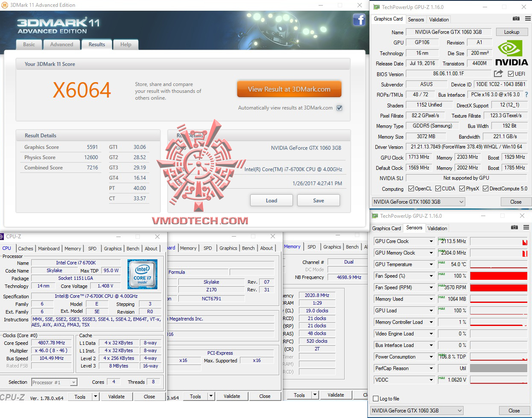532x418 pixels.
Task: Click the screenshot camera icon in top GPU-Z window
Action: [x=516, y=19]
